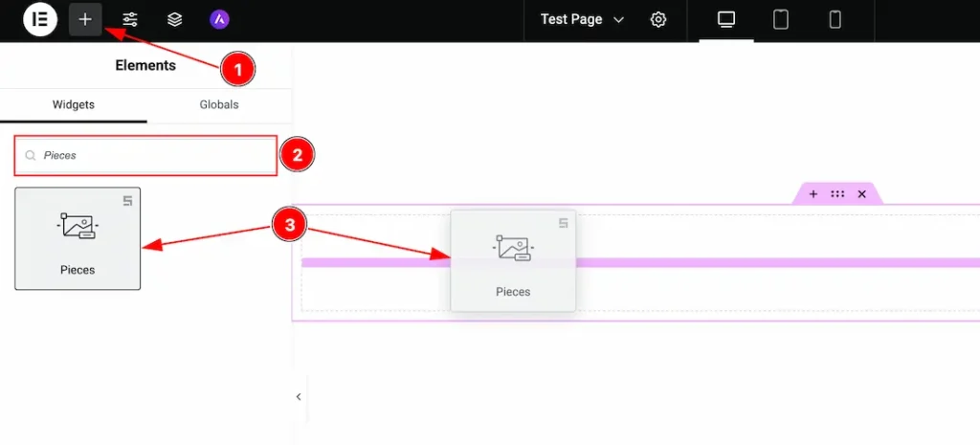Click into the widget search text field
This screenshot has width=980, height=445.
coord(153,155)
